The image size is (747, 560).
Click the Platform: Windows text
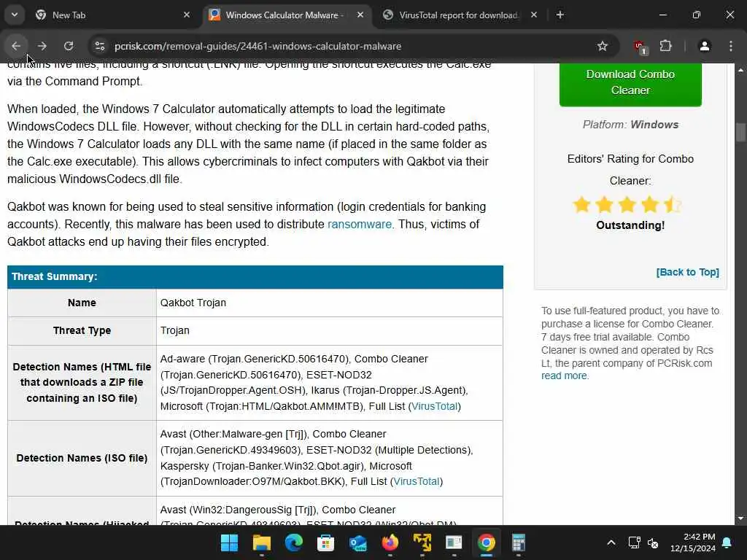pyautogui.click(x=630, y=125)
